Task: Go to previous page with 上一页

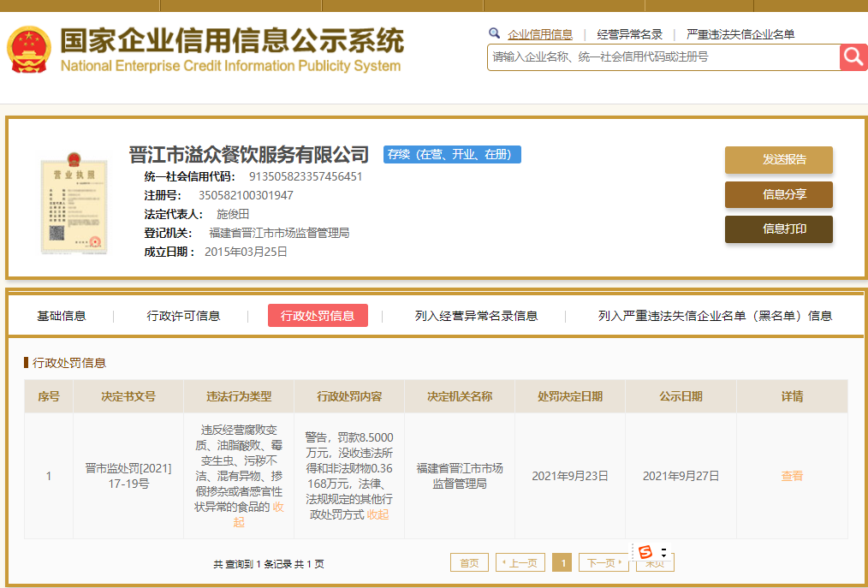Action: click(x=520, y=563)
